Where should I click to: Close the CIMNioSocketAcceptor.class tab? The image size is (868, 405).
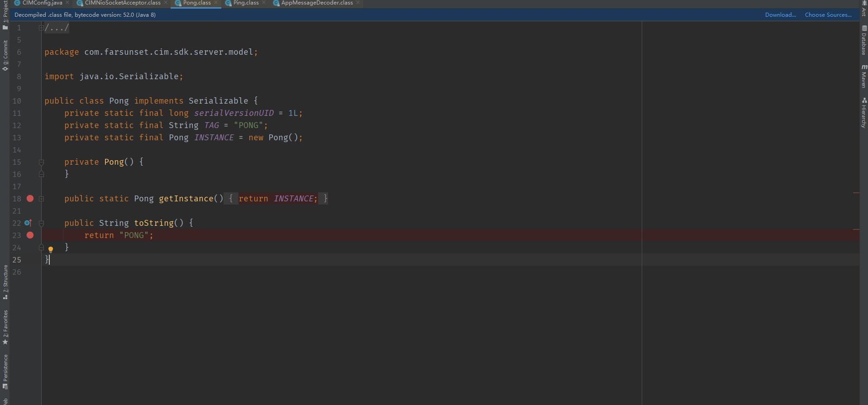click(166, 3)
